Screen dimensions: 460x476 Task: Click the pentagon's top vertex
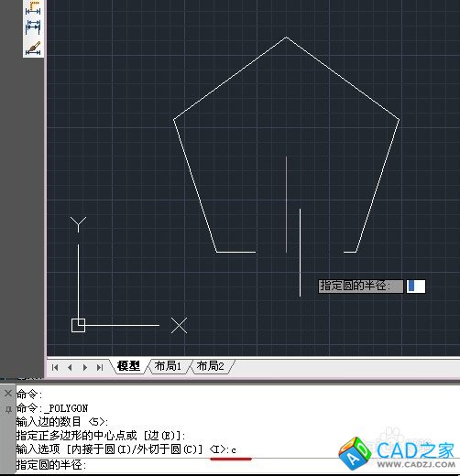pyautogui.click(x=286, y=38)
